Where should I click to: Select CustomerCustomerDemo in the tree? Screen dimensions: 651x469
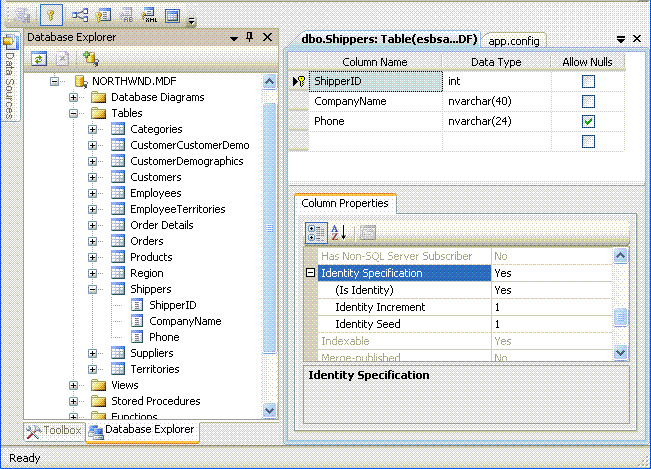pyautogui.click(x=190, y=145)
